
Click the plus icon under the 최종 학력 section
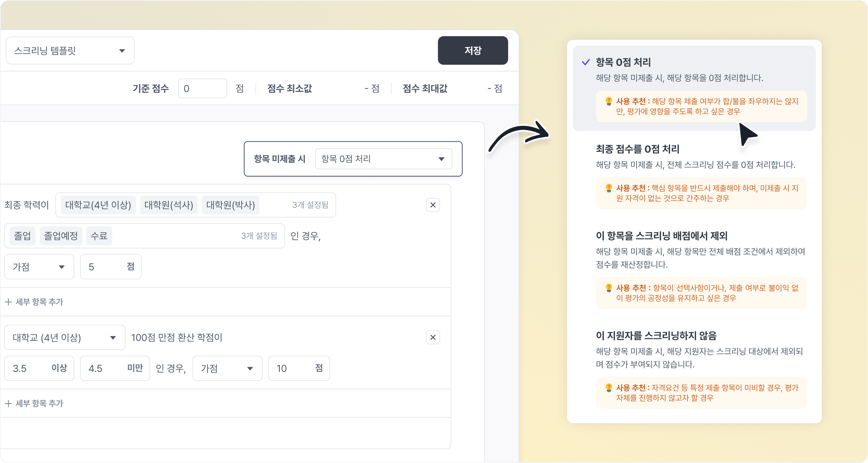tap(8, 302)
